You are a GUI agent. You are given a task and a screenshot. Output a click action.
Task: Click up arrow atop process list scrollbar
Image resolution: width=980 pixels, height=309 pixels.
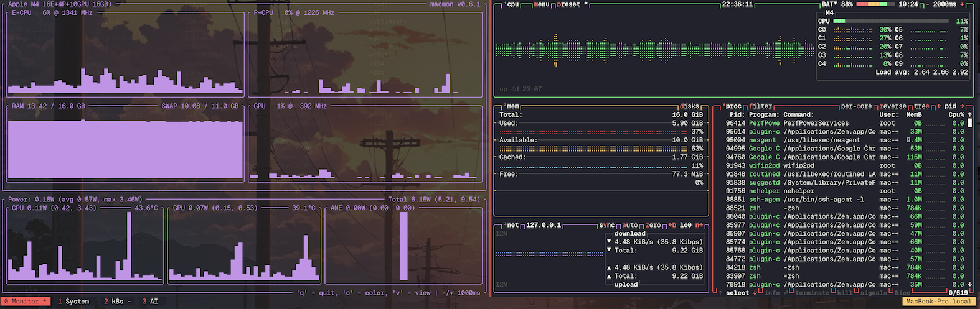[969, 114]
